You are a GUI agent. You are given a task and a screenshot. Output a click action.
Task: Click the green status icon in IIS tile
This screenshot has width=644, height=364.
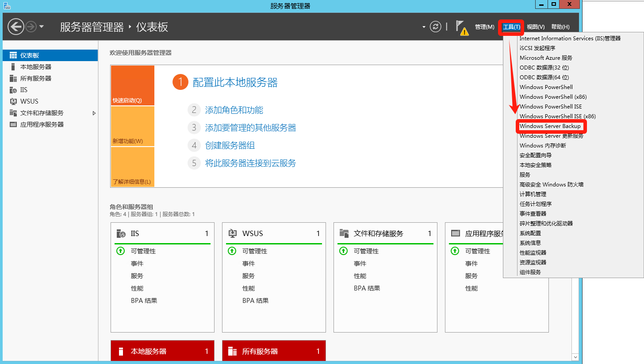[120, 251]
